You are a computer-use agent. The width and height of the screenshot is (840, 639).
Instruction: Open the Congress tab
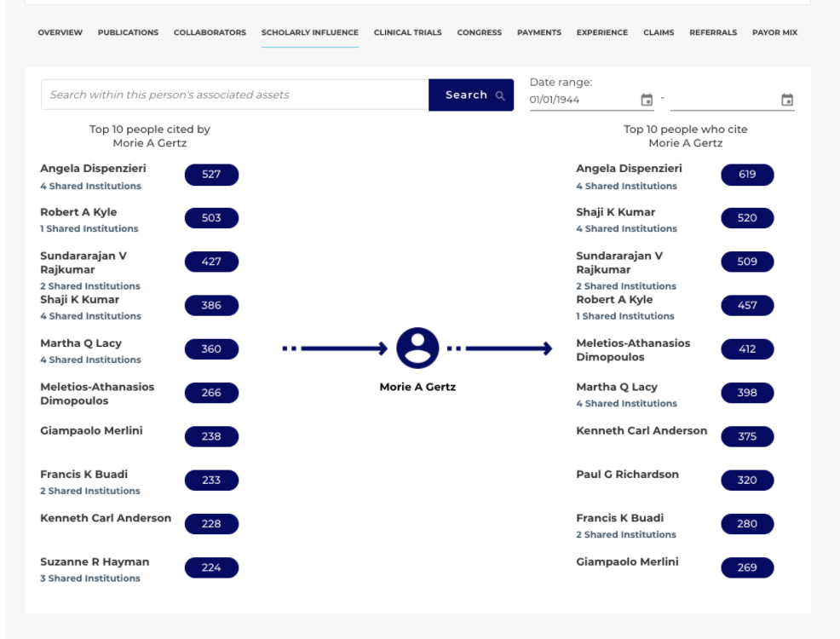click(x=480, y=32)
